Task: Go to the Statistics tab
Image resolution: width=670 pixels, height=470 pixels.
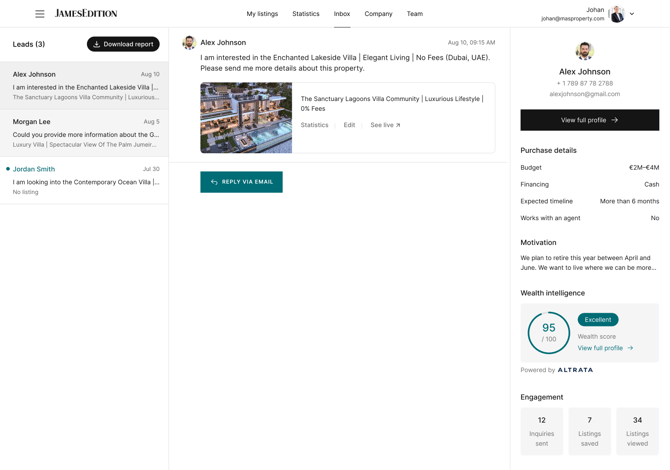Action: [306, 14]
